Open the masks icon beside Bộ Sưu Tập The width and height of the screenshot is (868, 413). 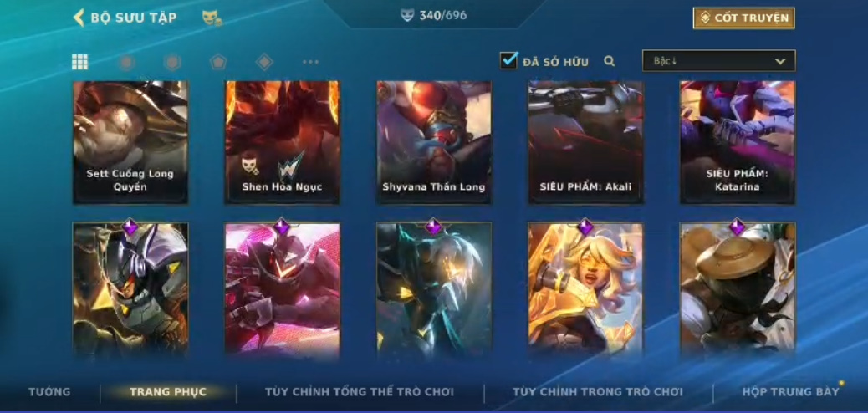[x=212, y=18]
